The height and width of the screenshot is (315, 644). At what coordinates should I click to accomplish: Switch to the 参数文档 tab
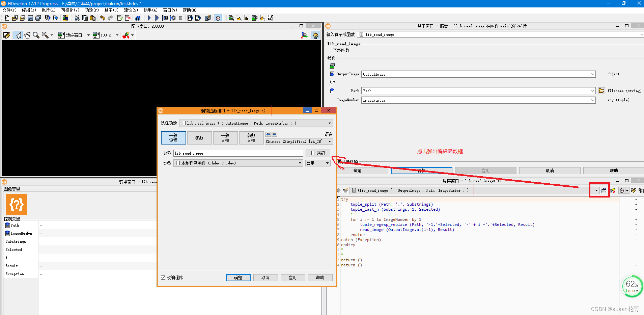pos(251,138)
